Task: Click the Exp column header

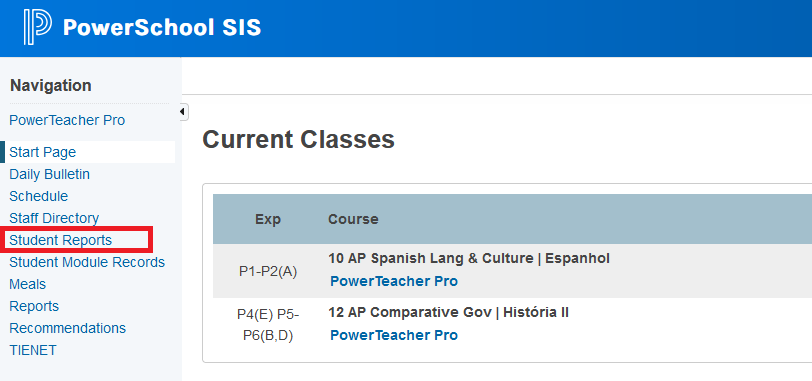Action: click(x=268, y=219)
